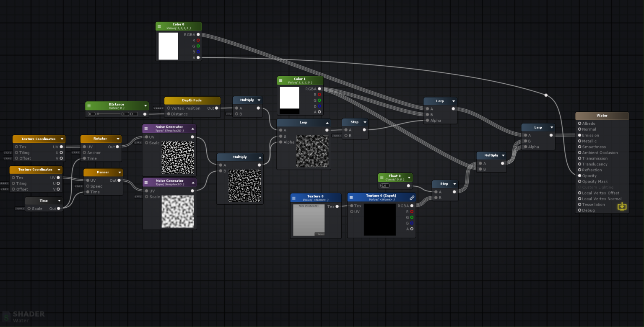The height and width of the screenshot is (327, 644).
Task: Click the Emission input port on Water node
Action: click(x=579, y=135)
